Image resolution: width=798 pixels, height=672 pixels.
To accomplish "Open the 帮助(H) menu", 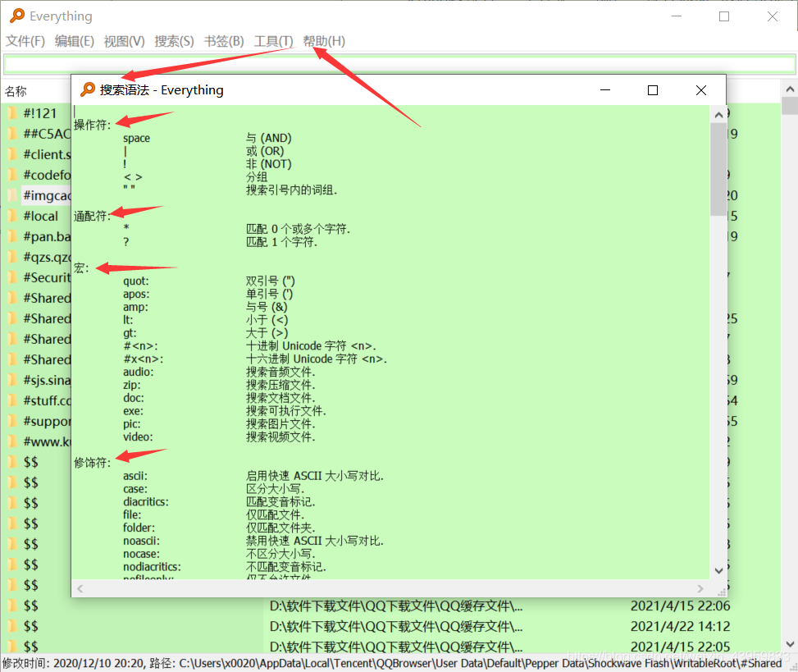I will click(324, 41).
